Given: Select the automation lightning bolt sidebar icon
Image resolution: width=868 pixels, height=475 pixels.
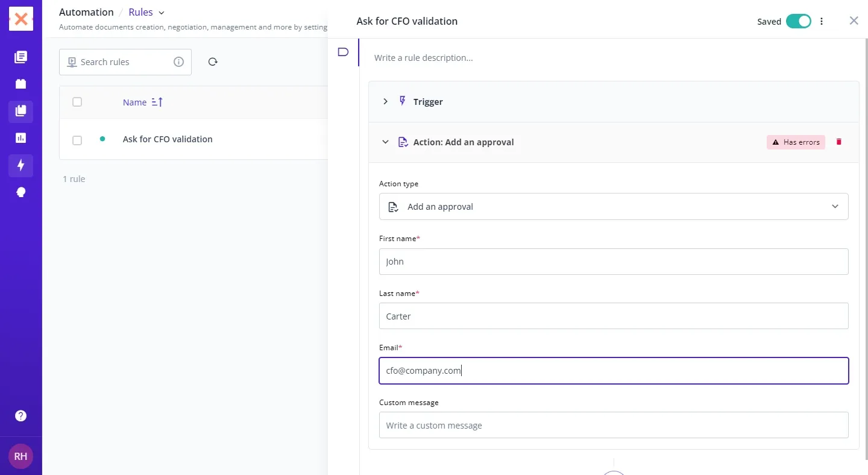Looking at the screenshot, I should [x=21, y=165].
